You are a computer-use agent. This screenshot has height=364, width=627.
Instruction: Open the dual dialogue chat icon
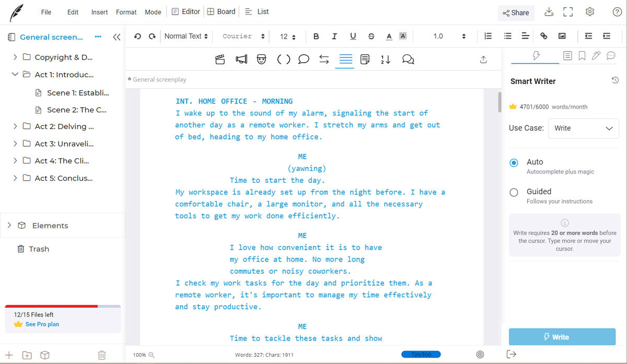click(x=408, y=59)
